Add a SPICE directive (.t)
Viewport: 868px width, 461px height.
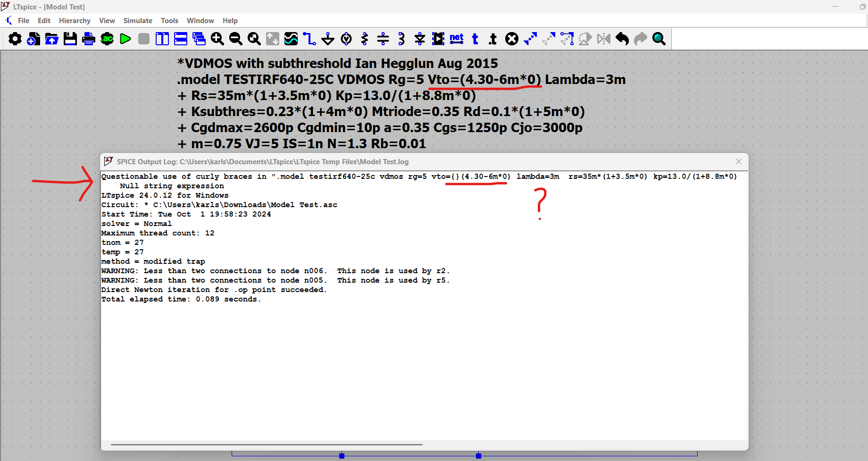click(x=493, y=39)
